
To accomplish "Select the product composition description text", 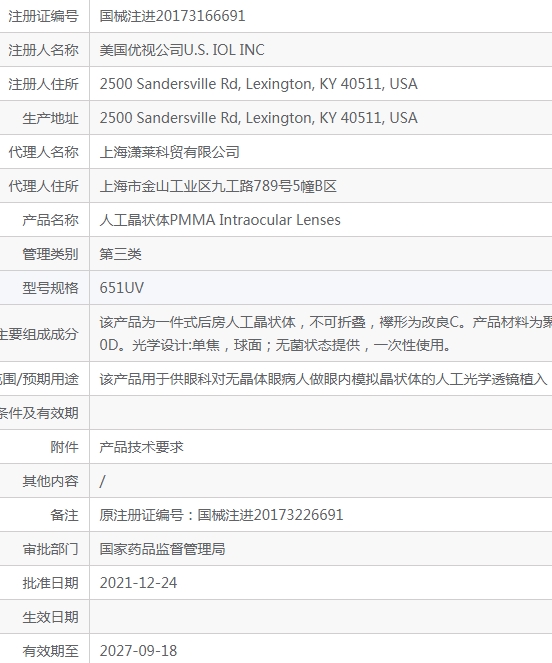I will (x=326, y=333).
